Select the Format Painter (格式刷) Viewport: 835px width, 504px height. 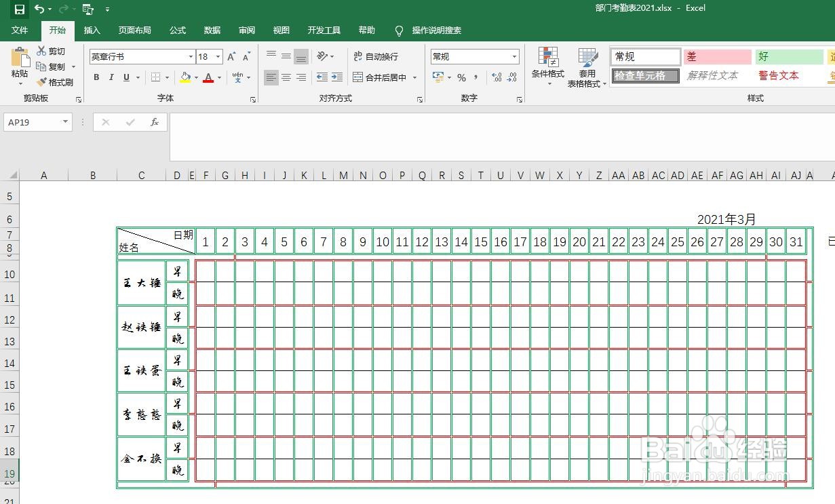[55, 82]
